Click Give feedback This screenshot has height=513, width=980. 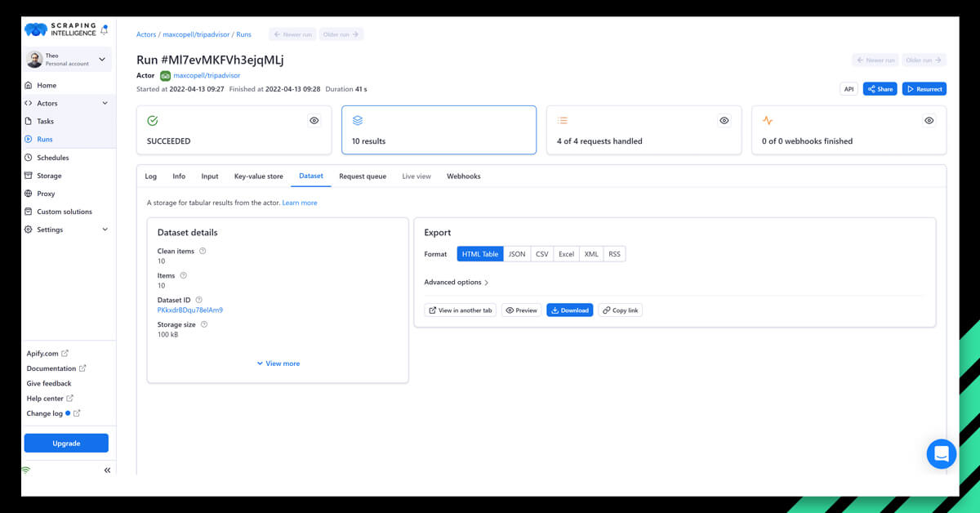49,383
